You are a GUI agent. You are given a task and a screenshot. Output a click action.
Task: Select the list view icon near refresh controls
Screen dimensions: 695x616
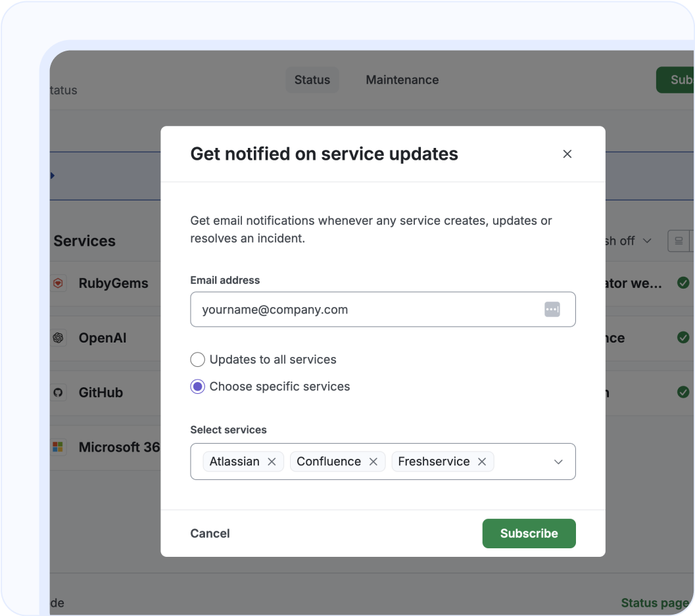coord(679,241)
